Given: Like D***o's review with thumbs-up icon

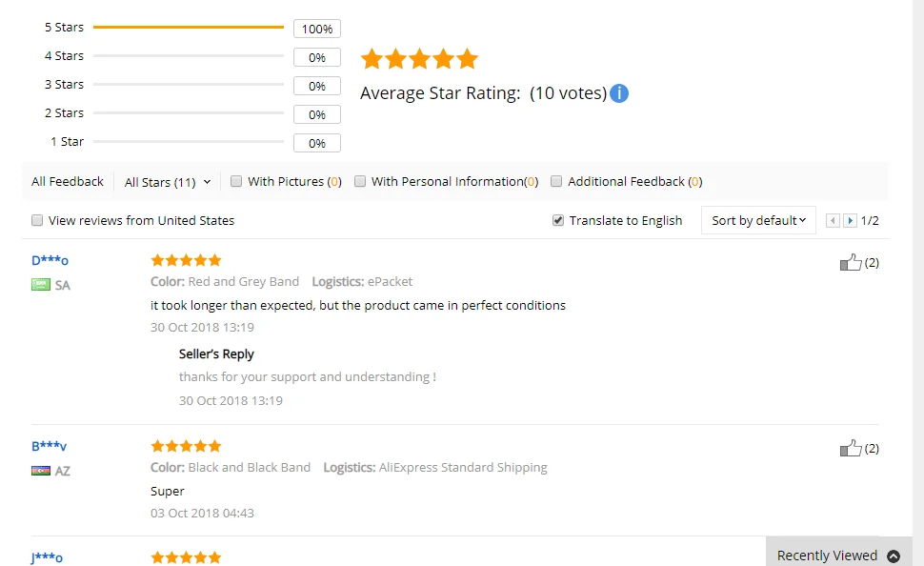Looking at the screenshot, I should 851,262.
